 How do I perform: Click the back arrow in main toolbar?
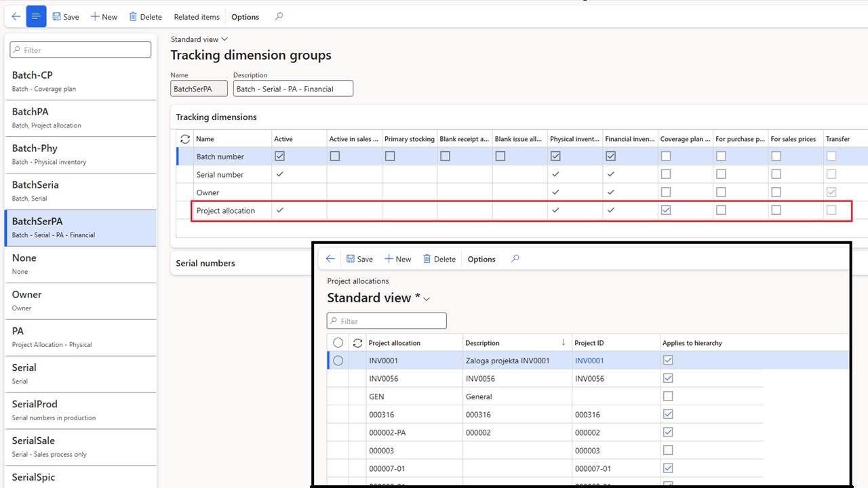point(16,16)
